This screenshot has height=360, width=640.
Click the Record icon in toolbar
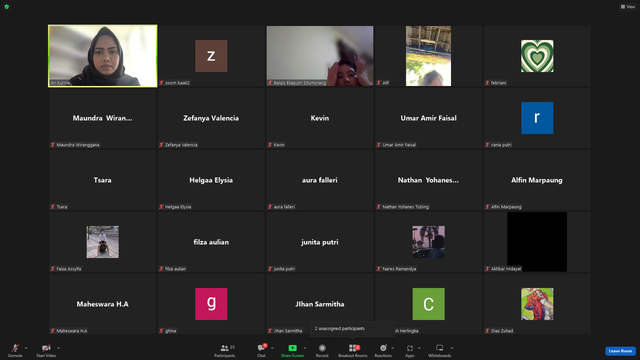tap(322, 348)
